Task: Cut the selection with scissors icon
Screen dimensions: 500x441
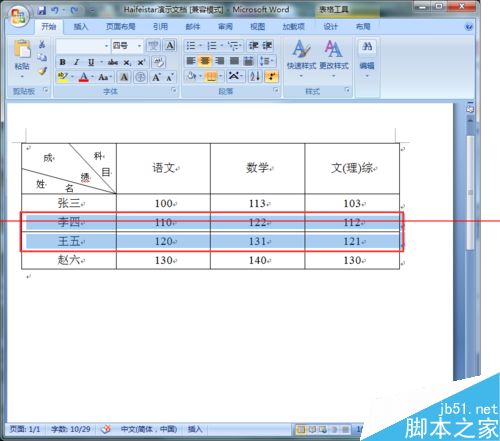Action: tap(42, 44)
